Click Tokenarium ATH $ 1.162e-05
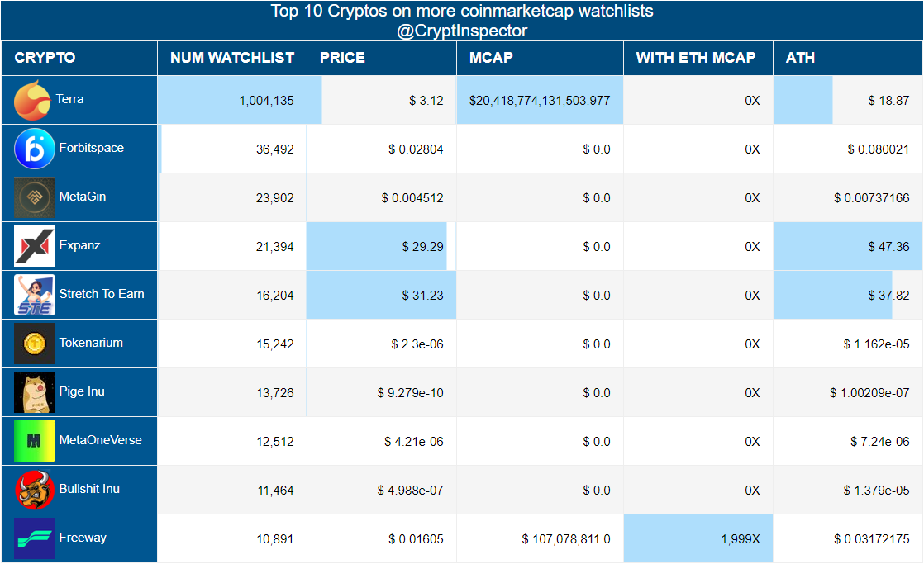Screen dimensions: 924x564 (876, 344)
